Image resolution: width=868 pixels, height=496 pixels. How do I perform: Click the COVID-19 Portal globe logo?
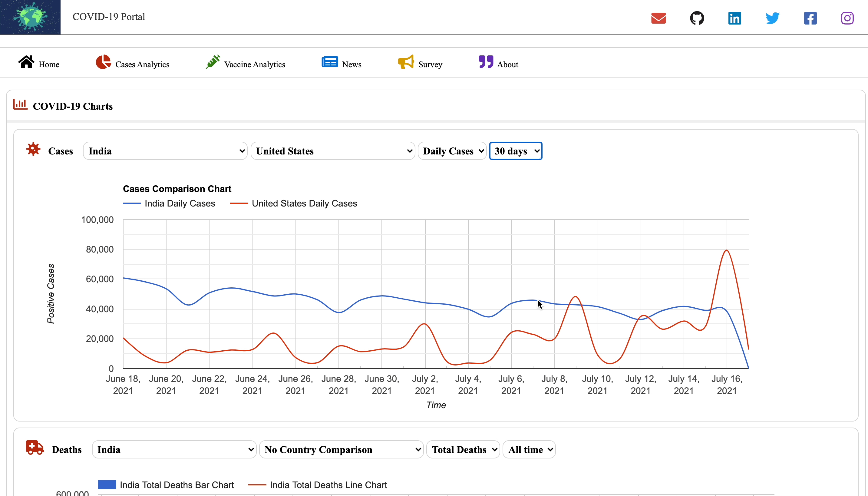[x=30, y=17]
